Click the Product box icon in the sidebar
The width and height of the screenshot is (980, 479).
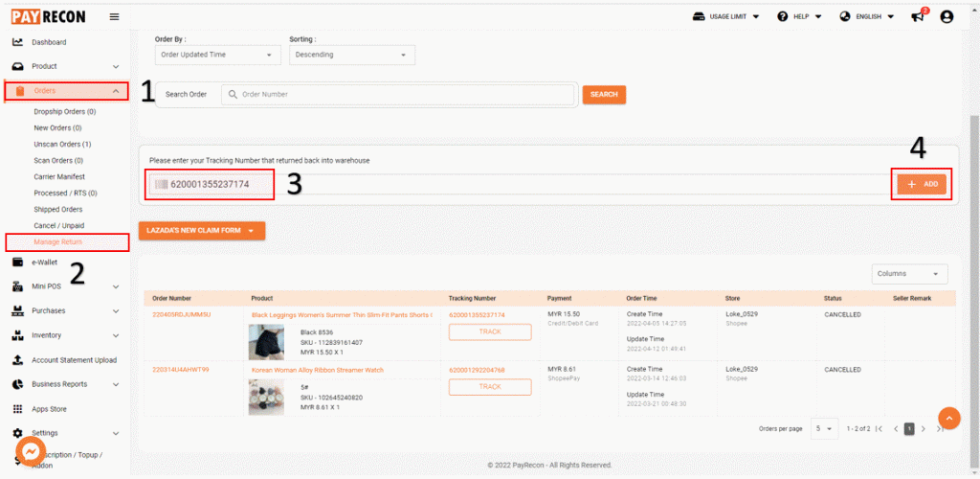click(x=18, y=66)
